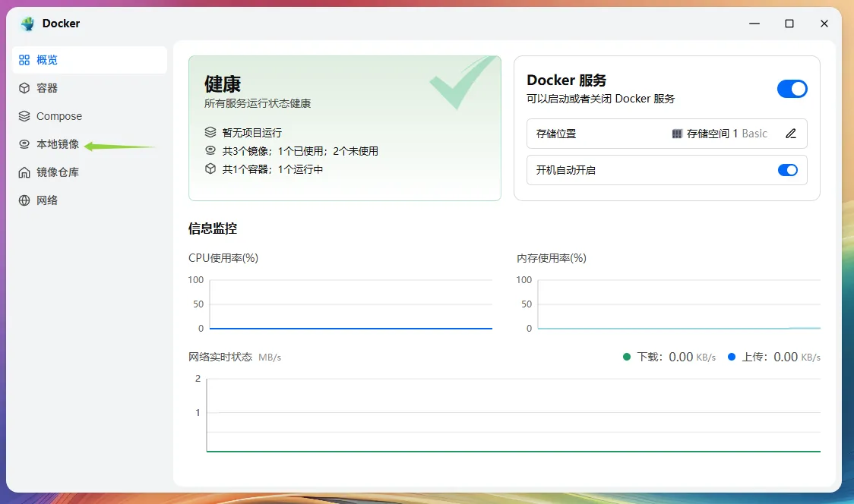Toggle the Docker 服务 switch off
The image size is (854, 504).
click(x=792, y=89)
